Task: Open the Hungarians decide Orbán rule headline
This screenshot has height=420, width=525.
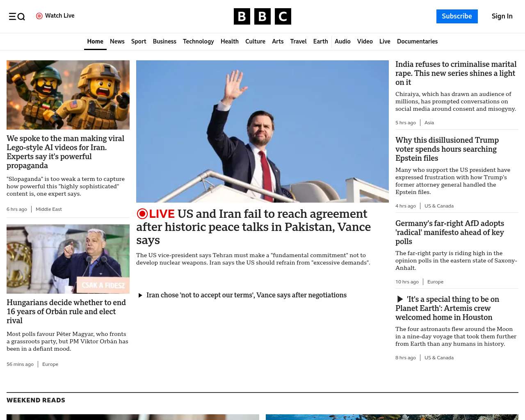Action: click(x=66, y=312)
